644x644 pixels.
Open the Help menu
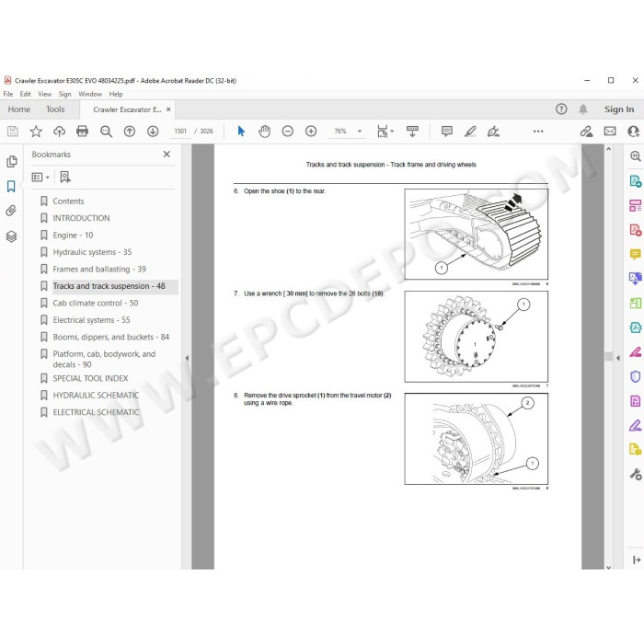(x=116, y=94)
